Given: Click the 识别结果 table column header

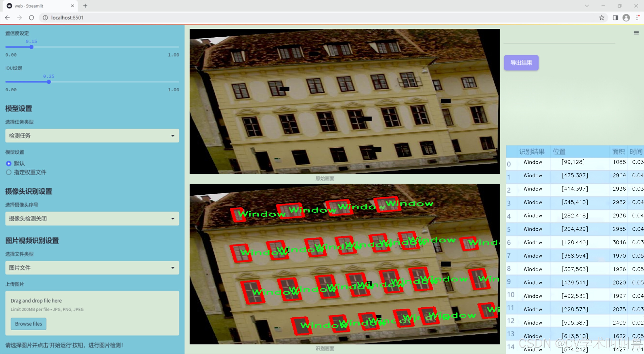Looking at the screenshot, I should pos(531,152).
